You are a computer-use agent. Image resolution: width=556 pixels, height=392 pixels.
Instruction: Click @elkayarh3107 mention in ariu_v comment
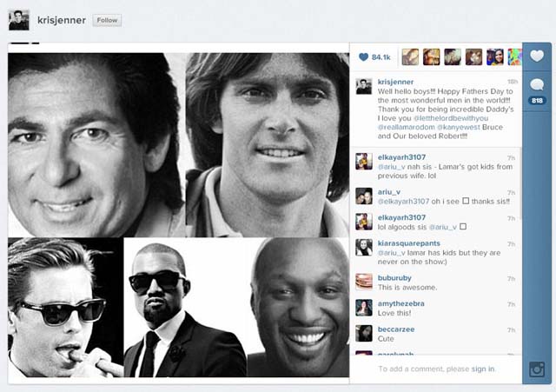point(403,202)
